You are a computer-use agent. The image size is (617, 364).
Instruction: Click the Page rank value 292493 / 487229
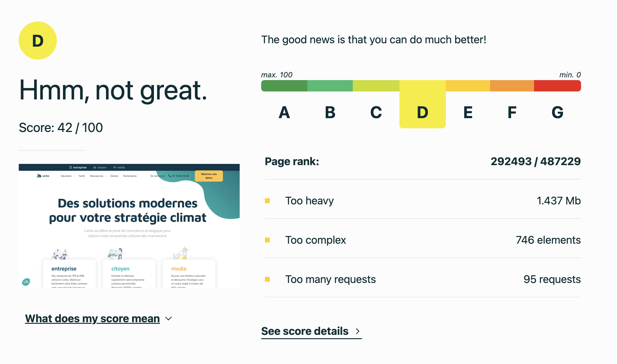[536, 161]
